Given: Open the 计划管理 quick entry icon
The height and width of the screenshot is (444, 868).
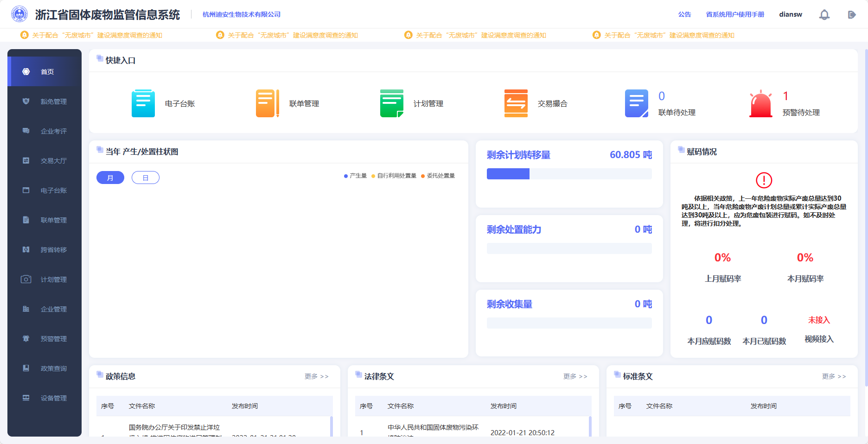Looking at the screenshot, I should (x=391, y=103).
